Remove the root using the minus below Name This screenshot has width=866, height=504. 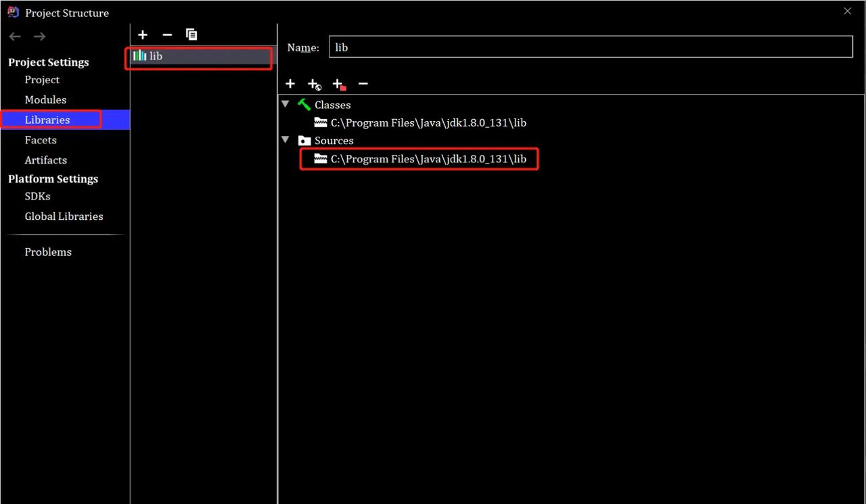(363, 83)
